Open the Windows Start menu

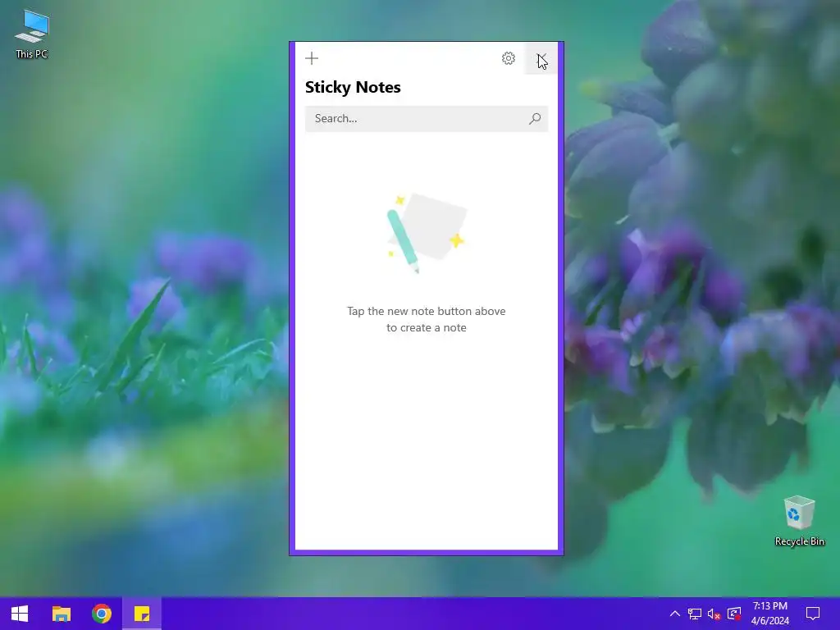point(20,614)
